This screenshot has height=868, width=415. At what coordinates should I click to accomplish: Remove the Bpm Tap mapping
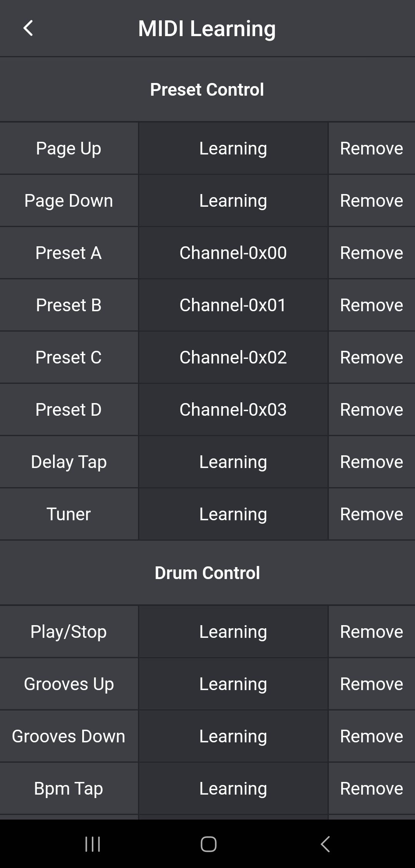point(371,788)
